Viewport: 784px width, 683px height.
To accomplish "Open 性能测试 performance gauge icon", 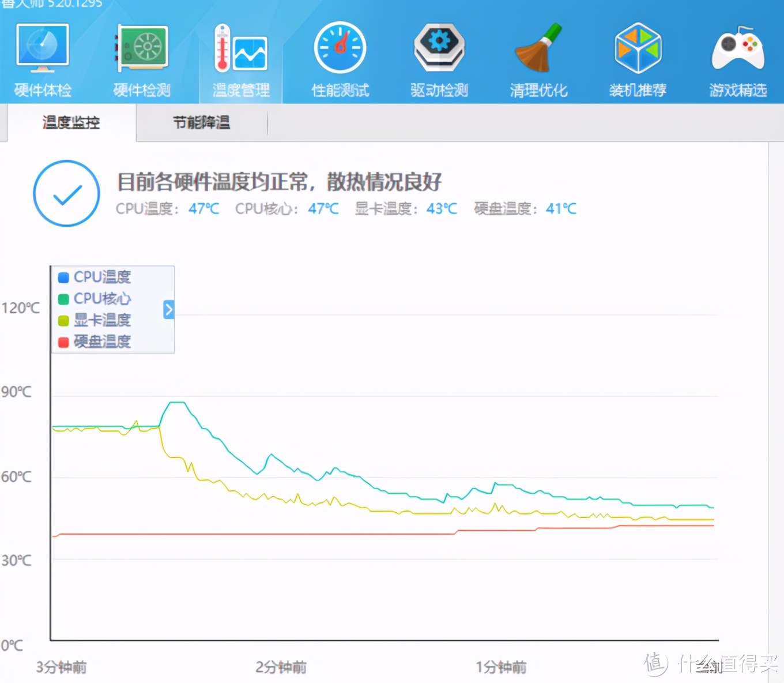I will [340, 48].
